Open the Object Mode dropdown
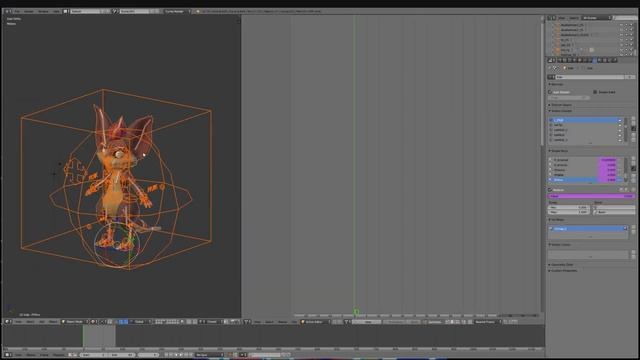This screenshot has width=640, height=360. coord(75,322)
